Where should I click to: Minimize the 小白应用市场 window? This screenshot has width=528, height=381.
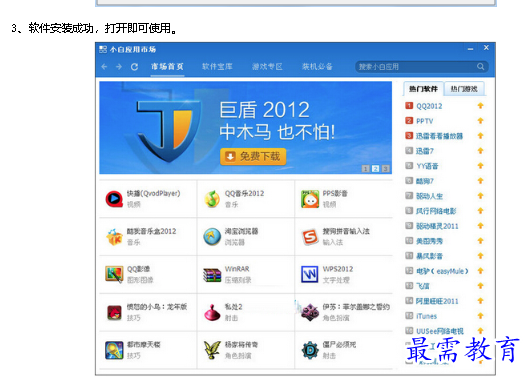point(470,49)
